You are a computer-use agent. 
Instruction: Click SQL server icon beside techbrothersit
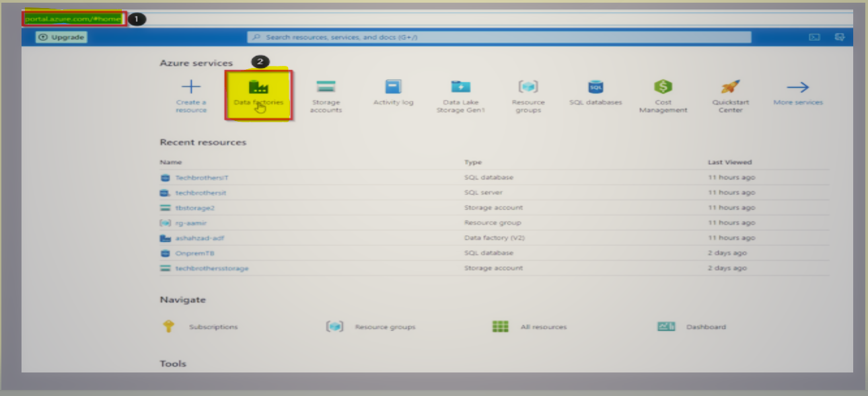tap(165, 193)
